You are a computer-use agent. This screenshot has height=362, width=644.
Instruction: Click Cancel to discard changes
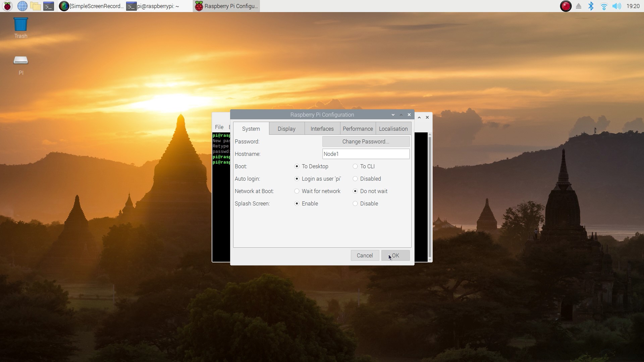coord(365,255)
